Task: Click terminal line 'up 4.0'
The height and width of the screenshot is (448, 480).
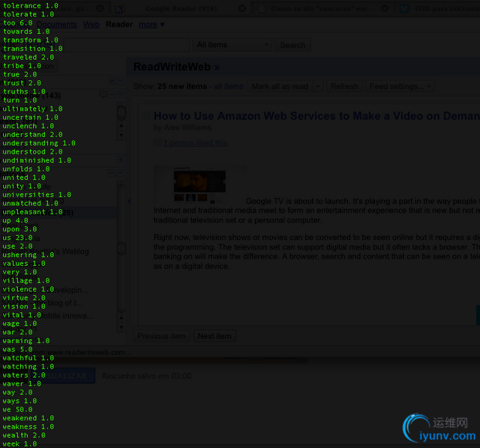Action: point(15,220)
